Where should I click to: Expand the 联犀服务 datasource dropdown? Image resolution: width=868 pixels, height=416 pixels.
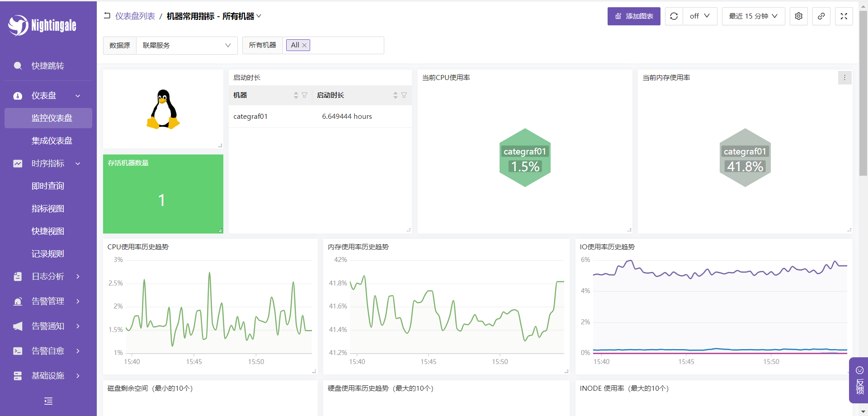point(186,46)
